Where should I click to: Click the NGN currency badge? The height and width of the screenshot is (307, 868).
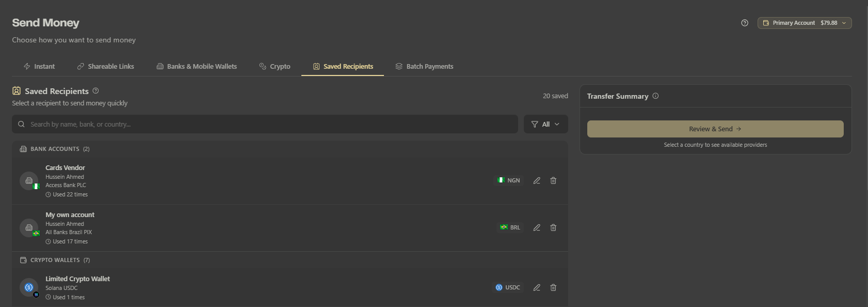(x=508, y=180)
